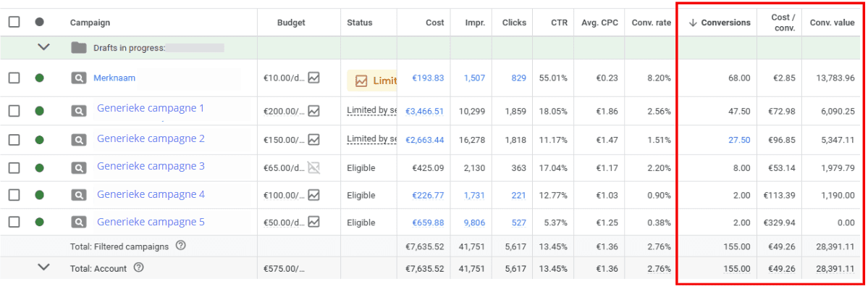Click help icon next to Total: Filtered campaigns
This screenshot has height=287, width=868.
pyautogui.click(x=180, y=246)
